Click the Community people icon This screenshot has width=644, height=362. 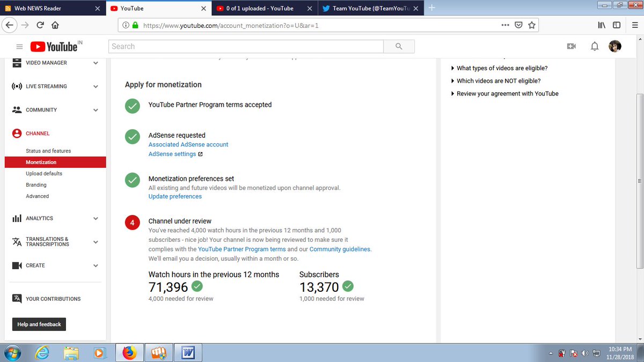point(17,110)
